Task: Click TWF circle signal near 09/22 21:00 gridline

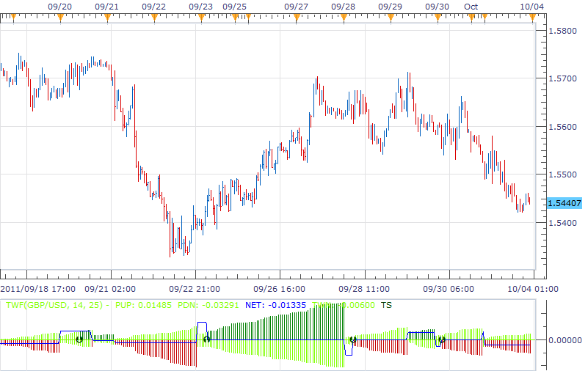Action: (206, 339)
